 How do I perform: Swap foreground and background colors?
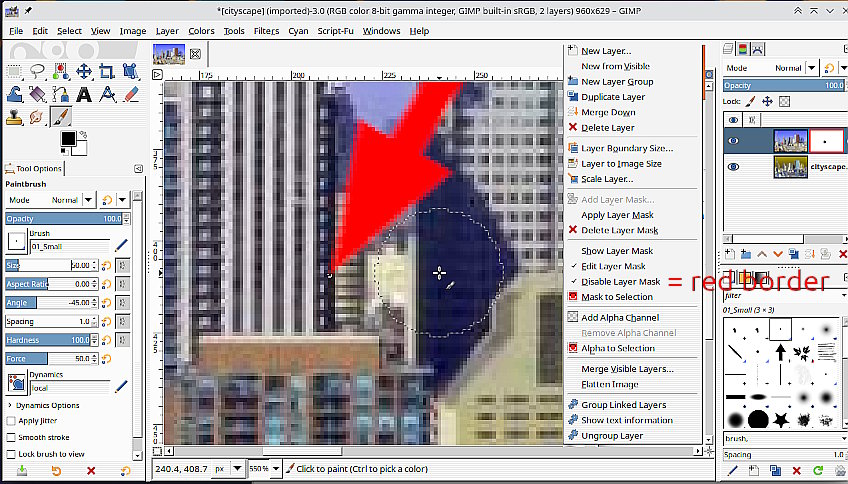[83, 134]
